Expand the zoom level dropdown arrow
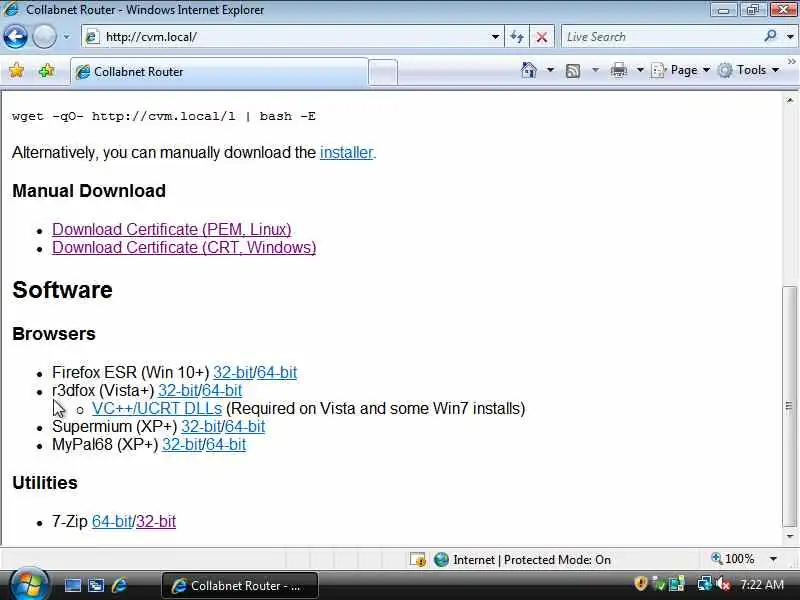 773,559
